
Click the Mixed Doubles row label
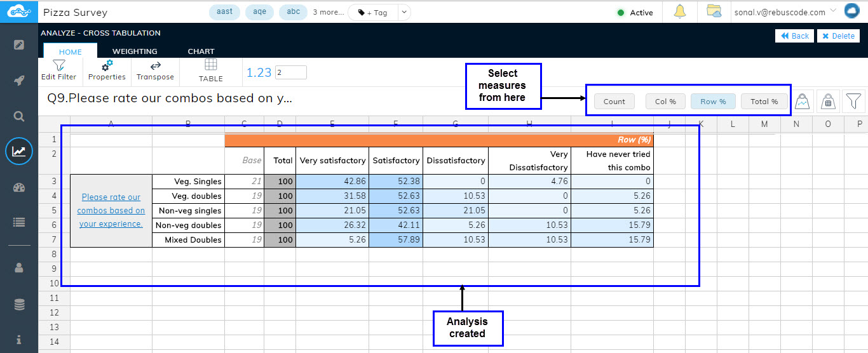point(188,239)
